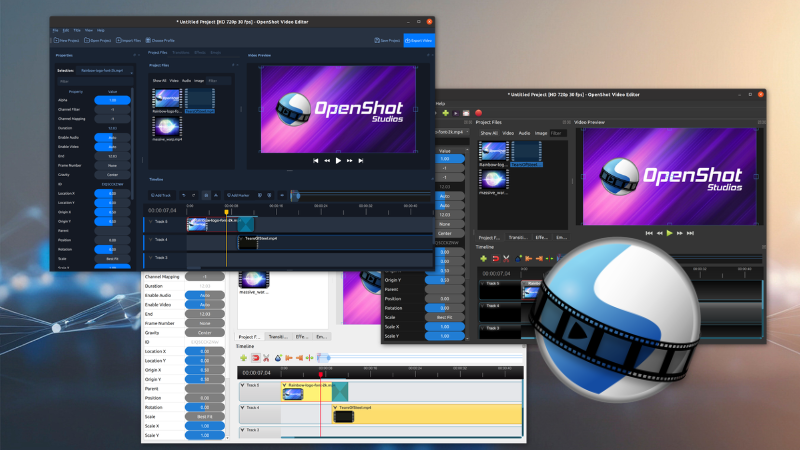Screen dimensions: 800x450
Task: Toggle Audio filter in blue window Project Files
Action: [x=186, y=81]
